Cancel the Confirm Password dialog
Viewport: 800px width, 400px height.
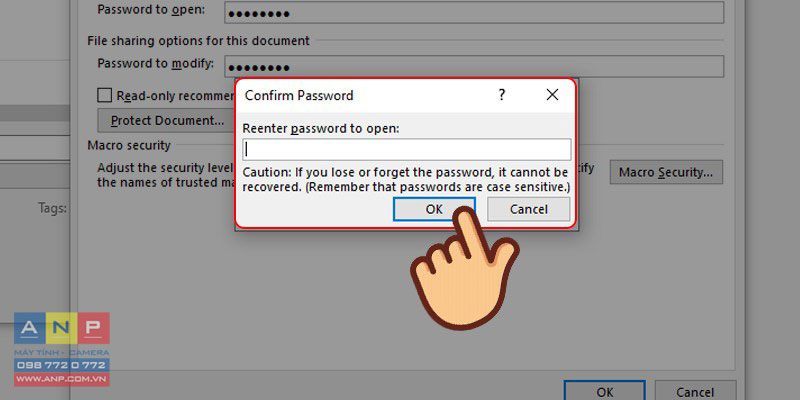529,209
